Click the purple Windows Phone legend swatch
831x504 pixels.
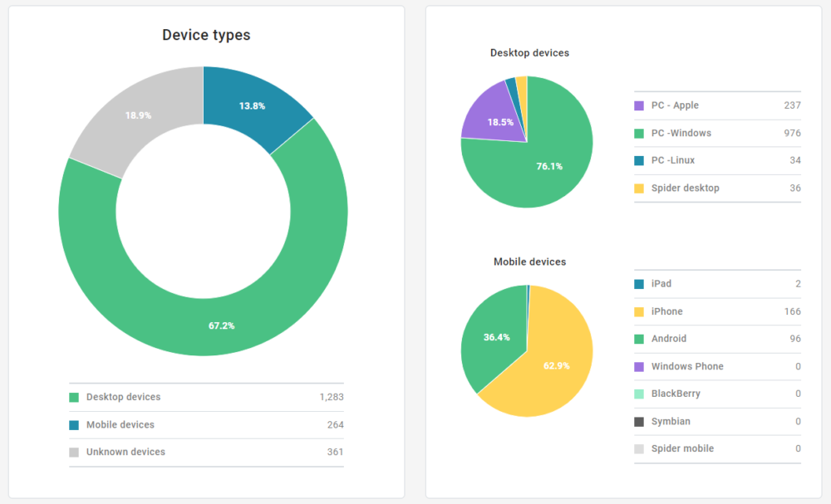click(x=639, y=366)
